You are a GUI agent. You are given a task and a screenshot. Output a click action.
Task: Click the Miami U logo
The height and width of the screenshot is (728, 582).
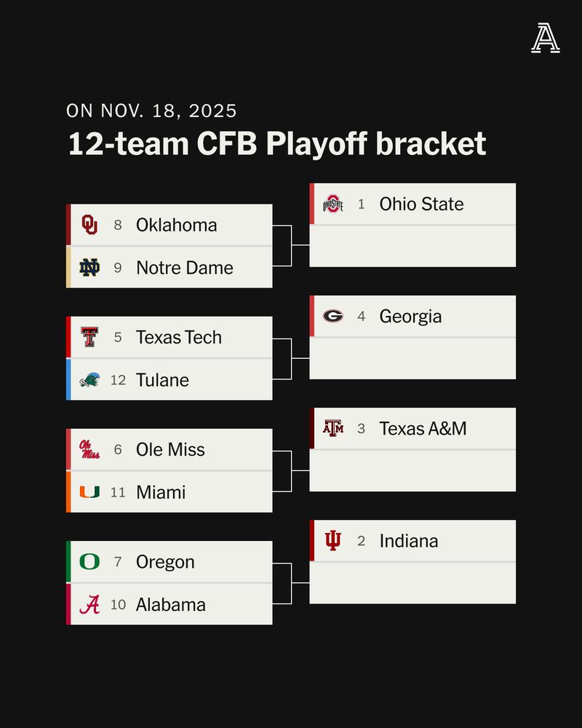89,492
